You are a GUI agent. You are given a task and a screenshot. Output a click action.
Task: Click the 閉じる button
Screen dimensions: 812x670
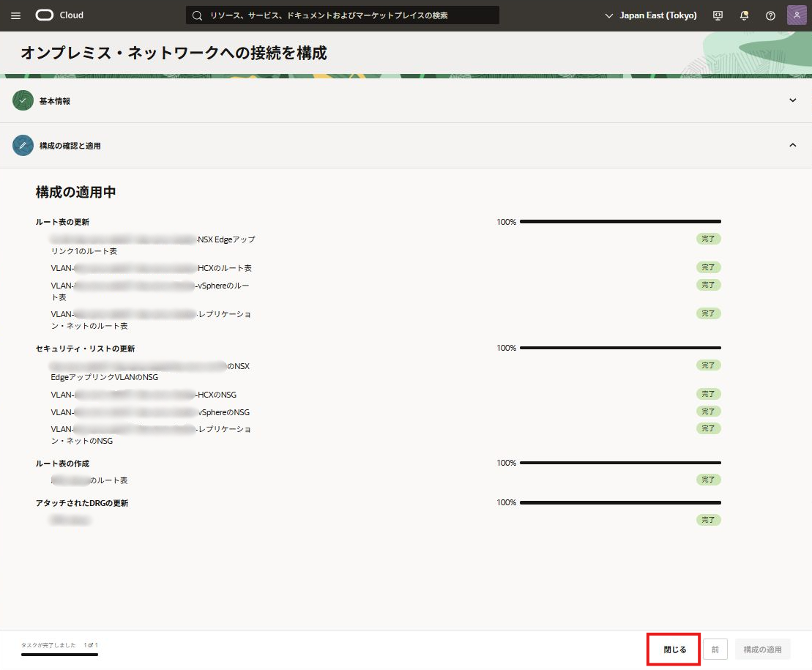point(674,649)
